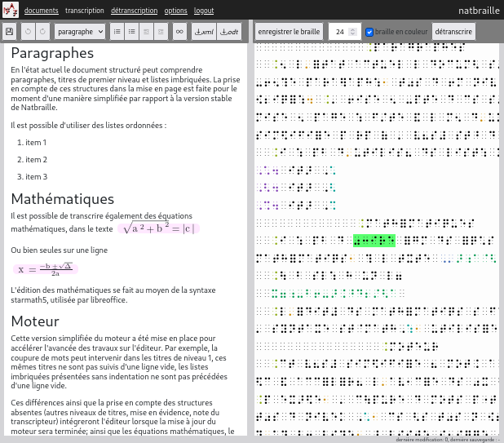This screenshot has width=504, height=443.
Task: Click text 'Il est possible d'utiliser des listes ordonnées'
Action: click(x=86, y=126)
